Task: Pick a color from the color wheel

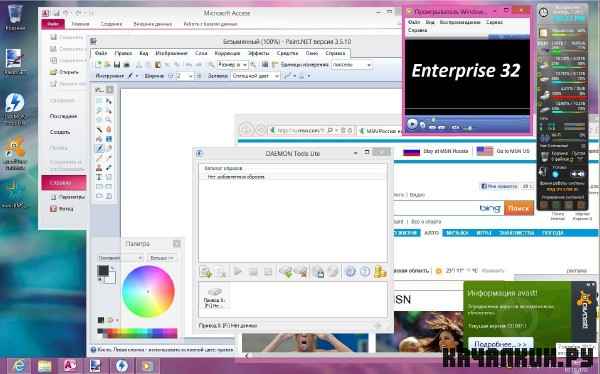Action: (x=148, y=292)
